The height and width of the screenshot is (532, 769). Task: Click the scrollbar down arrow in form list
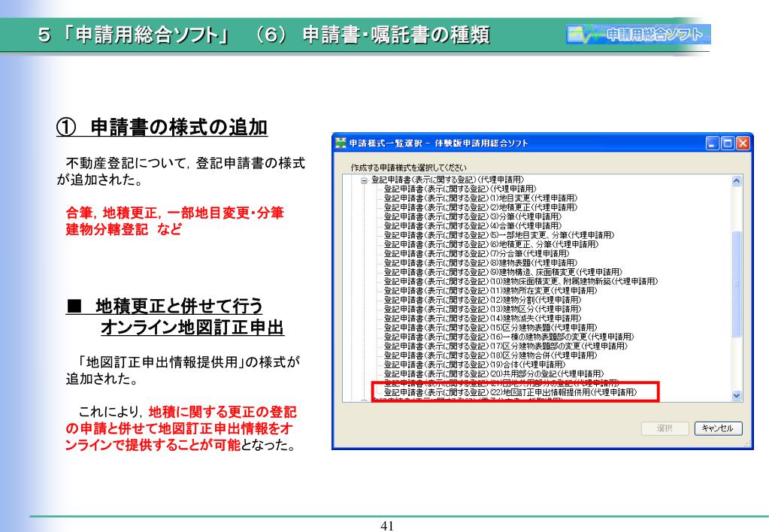click(736, 395)
